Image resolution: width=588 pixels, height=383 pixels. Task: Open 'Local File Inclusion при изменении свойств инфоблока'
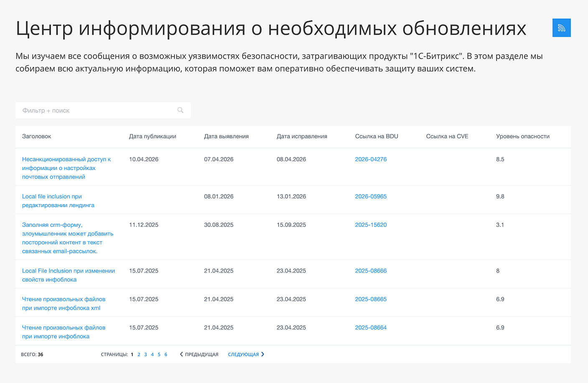68,275
